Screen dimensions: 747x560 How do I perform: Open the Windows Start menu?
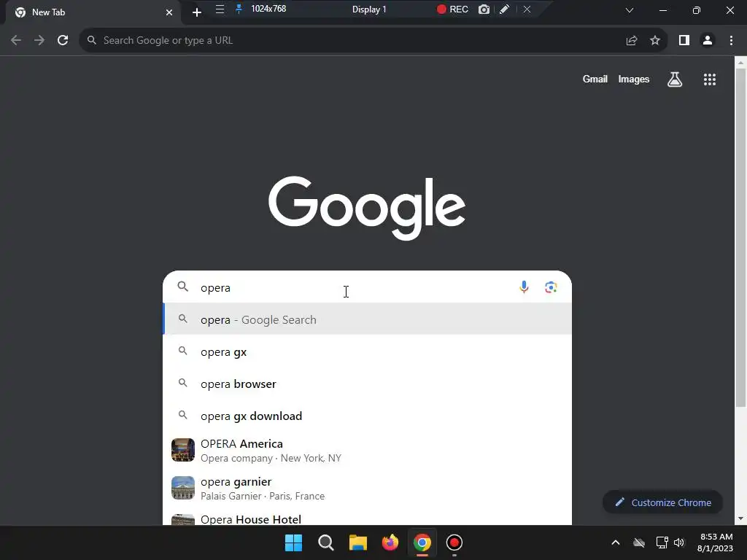[x=293, y=542]
